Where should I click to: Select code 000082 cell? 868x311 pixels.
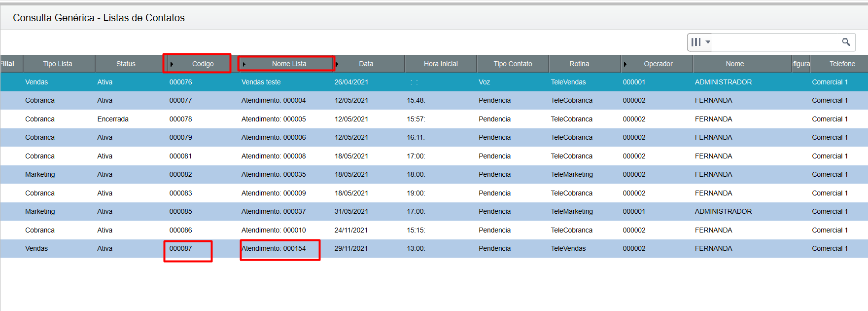click(x=180, y=174)
